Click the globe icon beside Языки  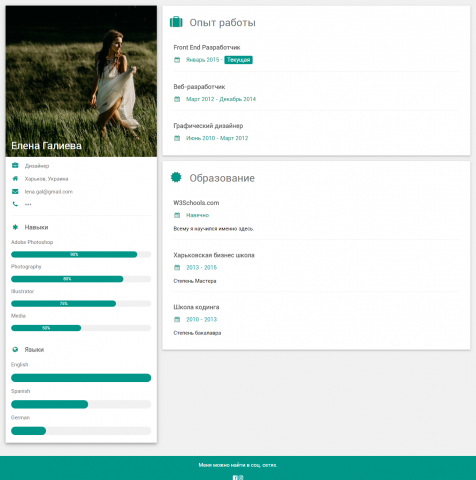click(15, 349)
